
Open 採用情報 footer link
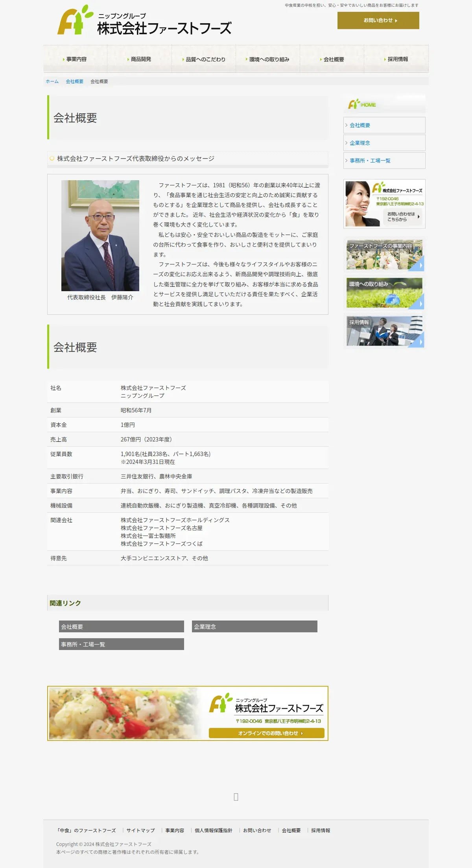pos(321,830)
